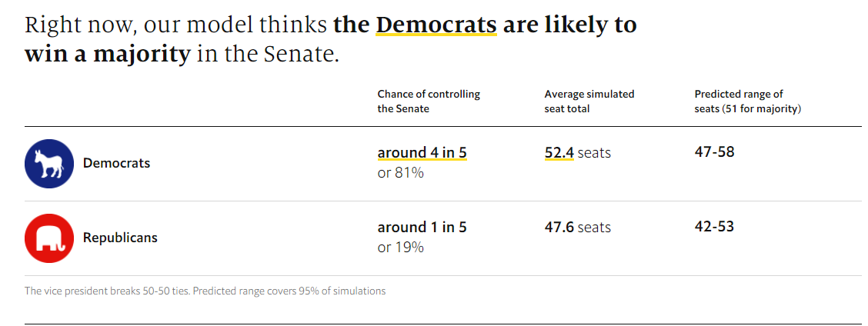Click the 'around 1 in 5' text
The height and width of the screenshot is (326, 868).
[422, 227]
